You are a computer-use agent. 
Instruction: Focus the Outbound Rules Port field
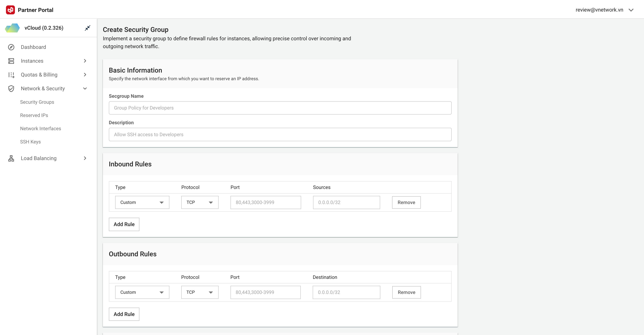coord(265,292)
